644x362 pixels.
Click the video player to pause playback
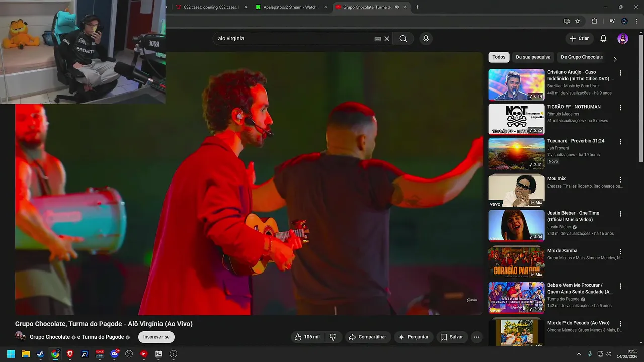(x=249, y=184)
